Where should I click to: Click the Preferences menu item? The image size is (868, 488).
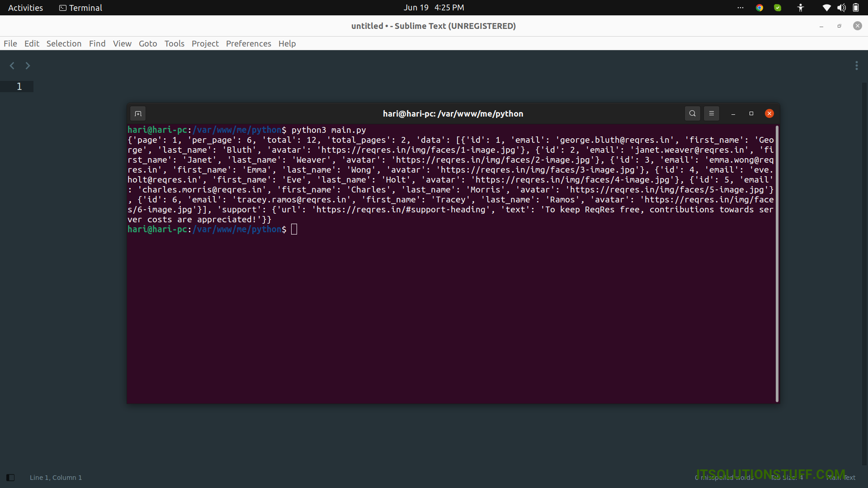[249, 43]
